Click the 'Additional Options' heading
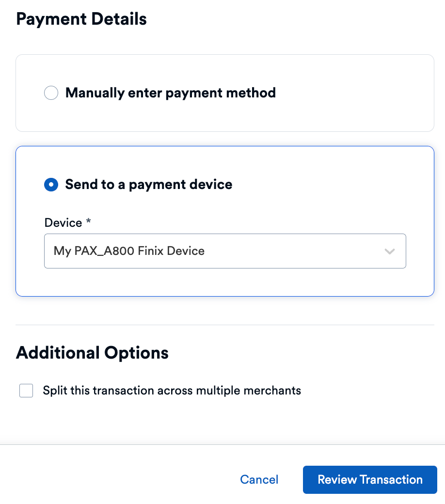Viewport: 445px width, 504px height. [92, 353]
